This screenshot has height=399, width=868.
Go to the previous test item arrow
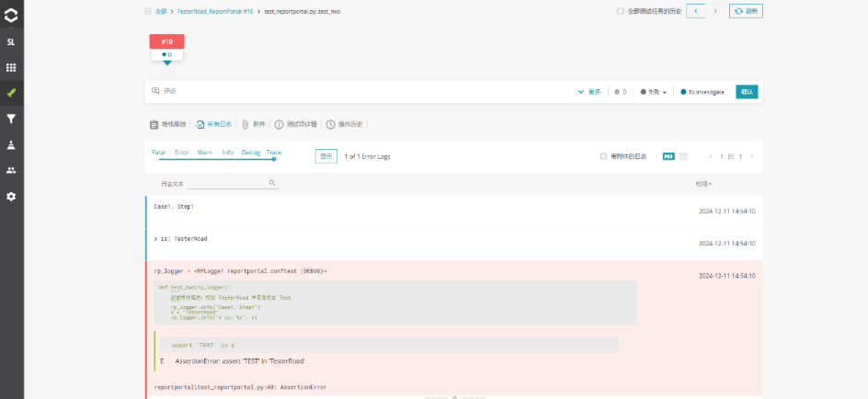(695, 11)
